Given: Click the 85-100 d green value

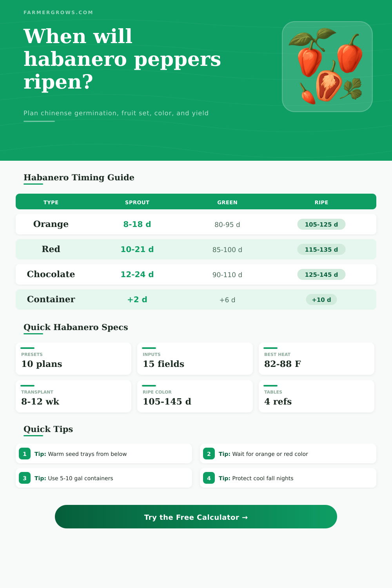Looking at the screenshot, I should click(227, 250).
